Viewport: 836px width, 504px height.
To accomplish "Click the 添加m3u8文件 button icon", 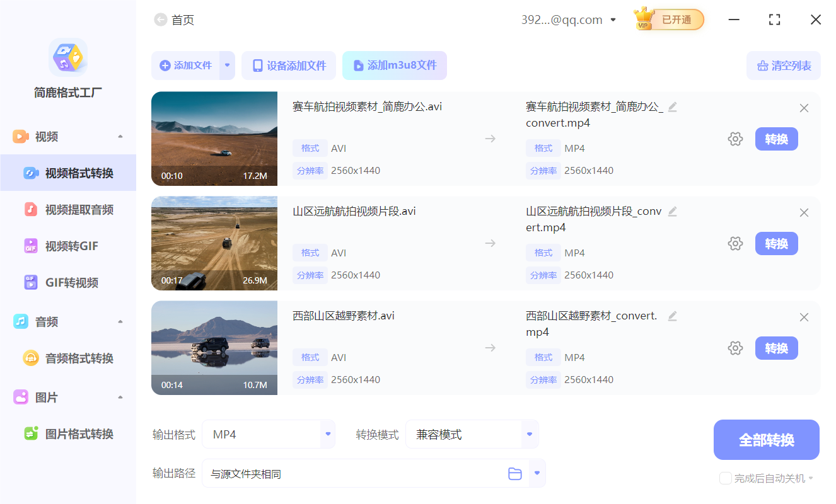I will click(357, 65).
